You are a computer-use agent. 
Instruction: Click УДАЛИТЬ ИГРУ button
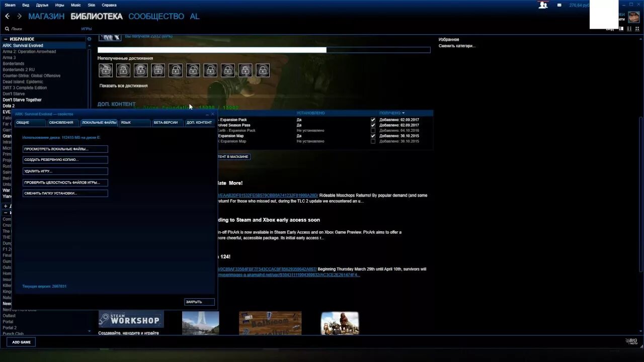tap(65, 171)
